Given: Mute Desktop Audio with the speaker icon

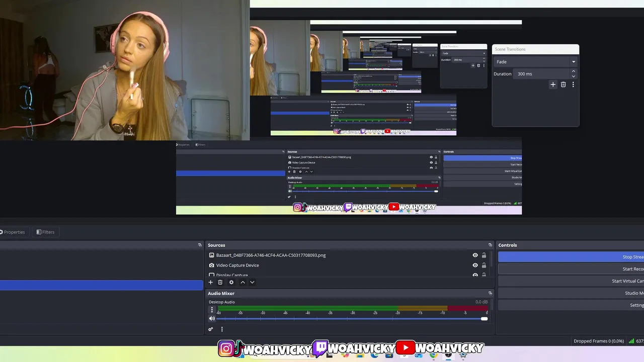Looking at the screenshot, I should click(x=212, y=318).
